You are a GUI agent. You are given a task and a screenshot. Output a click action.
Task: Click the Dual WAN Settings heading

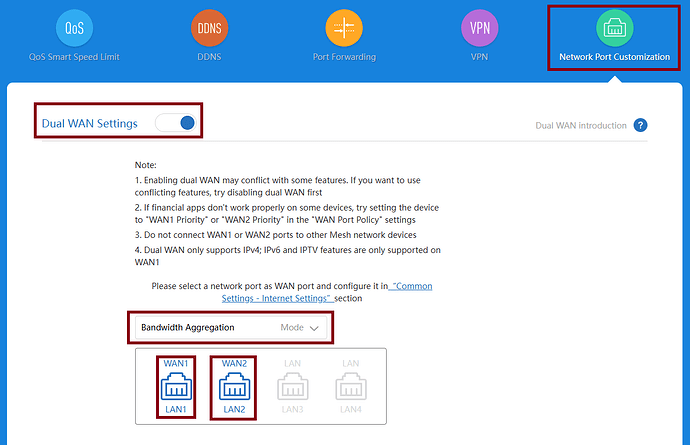click(x=90, y=124)
